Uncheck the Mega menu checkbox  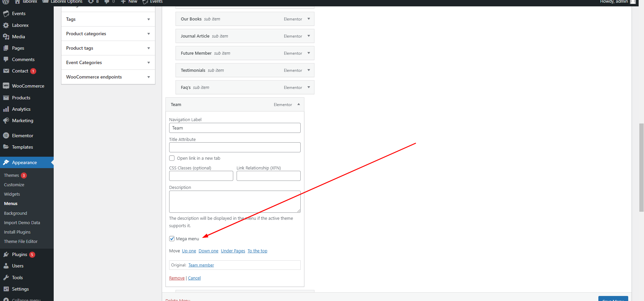click(172, 239)
